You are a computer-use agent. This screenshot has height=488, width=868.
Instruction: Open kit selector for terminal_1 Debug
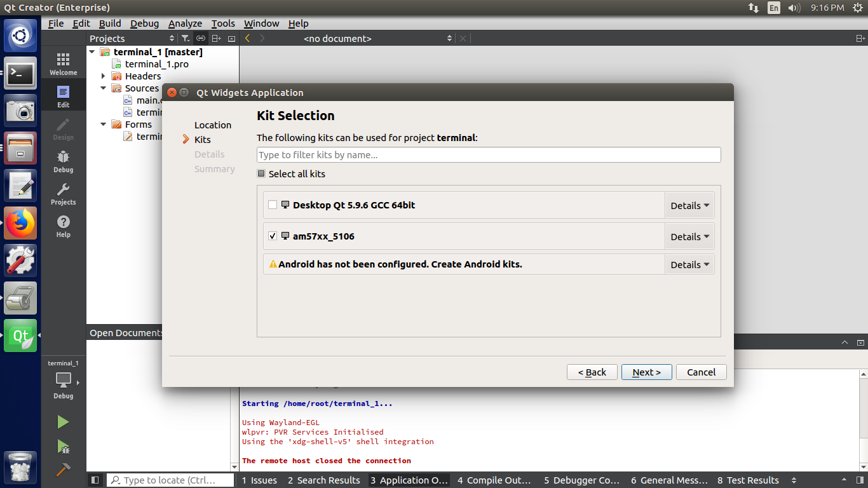pyautogui.click(x=63, y=381)
